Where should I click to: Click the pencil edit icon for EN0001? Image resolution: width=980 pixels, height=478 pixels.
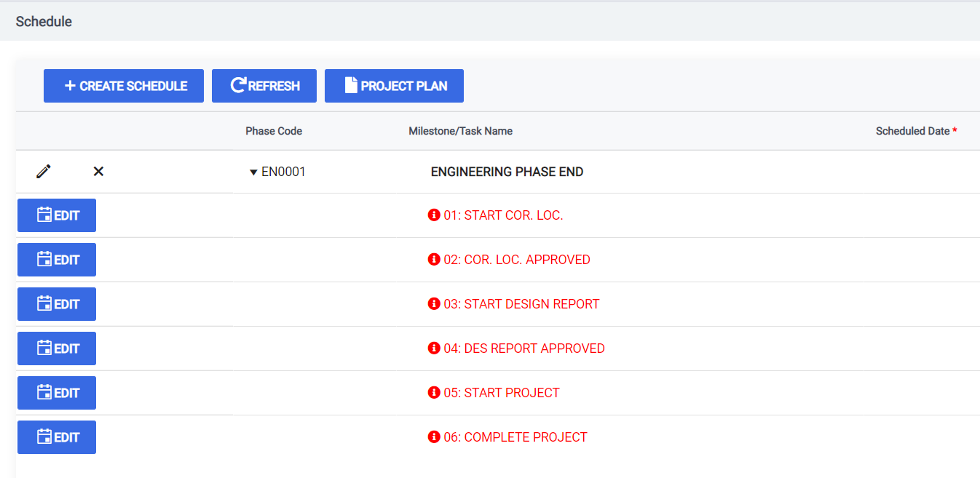coord(44,172)
